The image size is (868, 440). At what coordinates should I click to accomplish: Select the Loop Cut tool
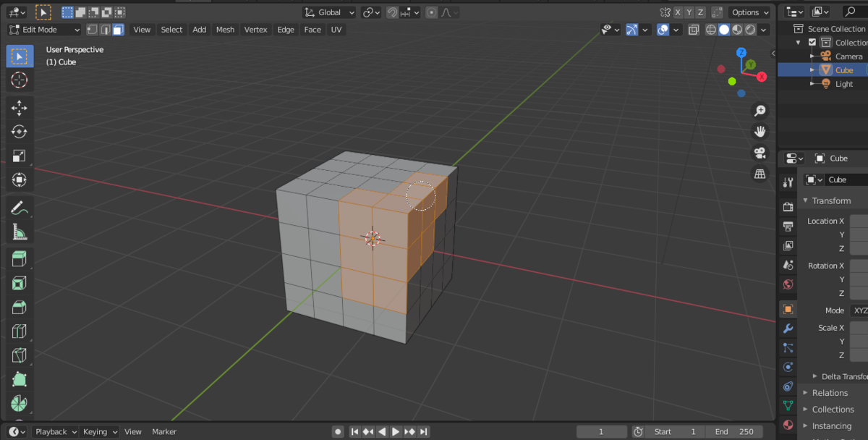[20, 331]
